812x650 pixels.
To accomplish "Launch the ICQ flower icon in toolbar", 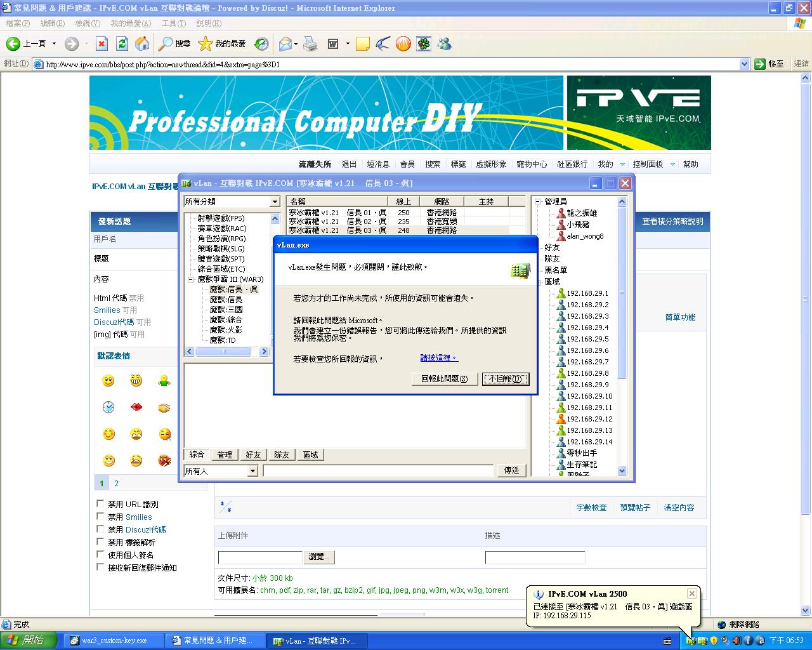I will [x=424, y=44].
